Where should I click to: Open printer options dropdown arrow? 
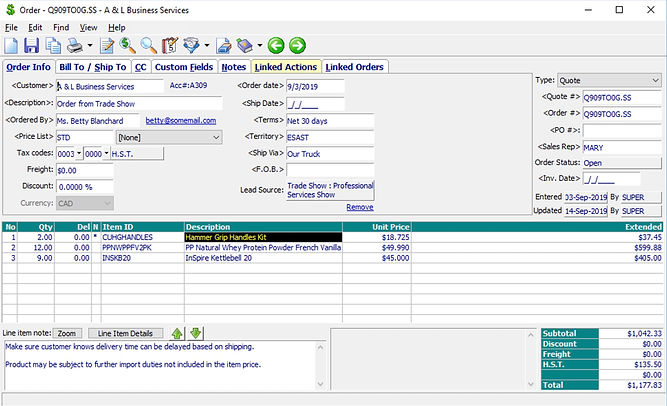point(90,45)
